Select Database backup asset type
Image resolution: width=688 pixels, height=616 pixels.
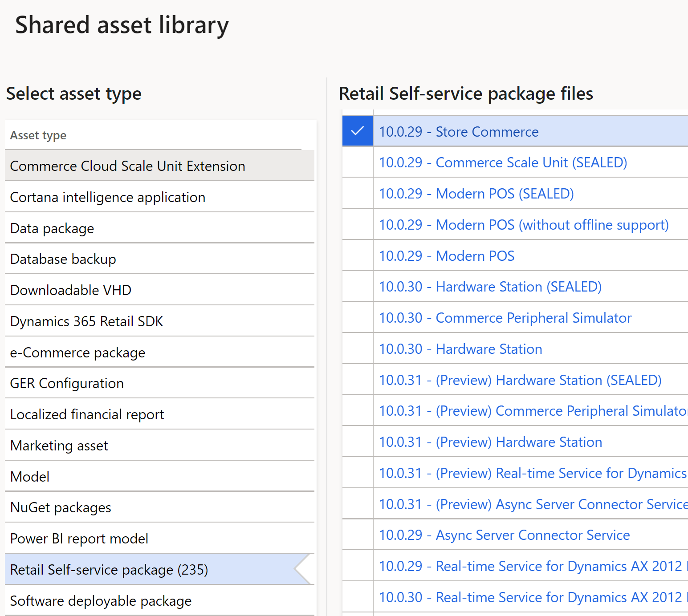coord(159,259)
